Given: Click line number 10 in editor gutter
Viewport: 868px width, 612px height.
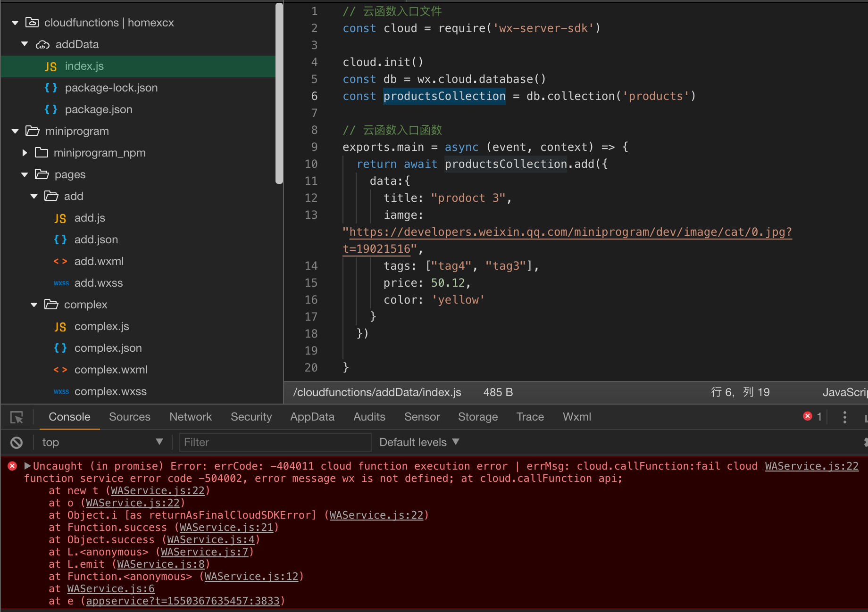Looking at the screenshot, I should tap(311, 164).
